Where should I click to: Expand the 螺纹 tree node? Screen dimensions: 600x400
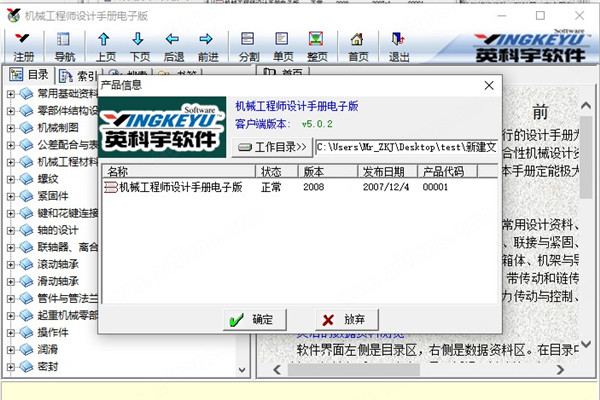tap(10, 179)
